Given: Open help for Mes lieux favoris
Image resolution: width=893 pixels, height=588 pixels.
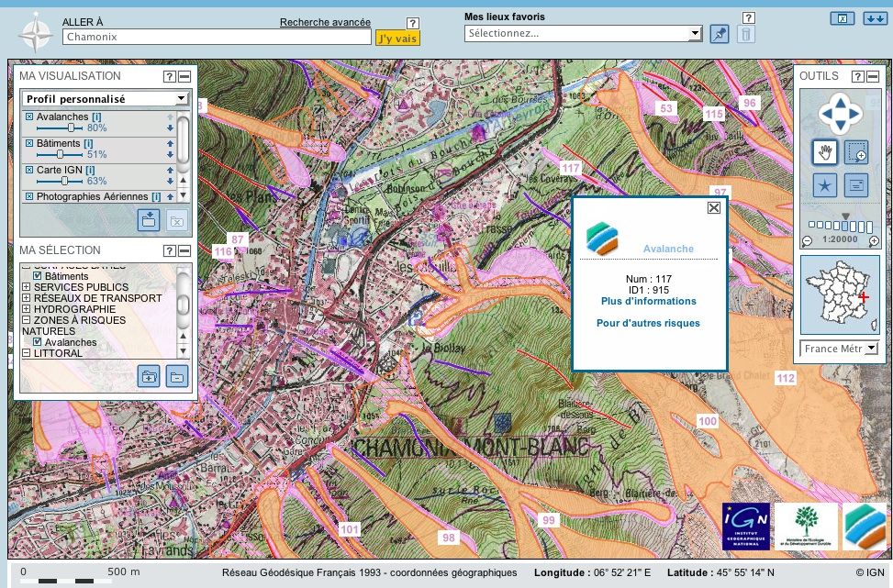Looking at the screenshot, I should (x=749, y=17).
